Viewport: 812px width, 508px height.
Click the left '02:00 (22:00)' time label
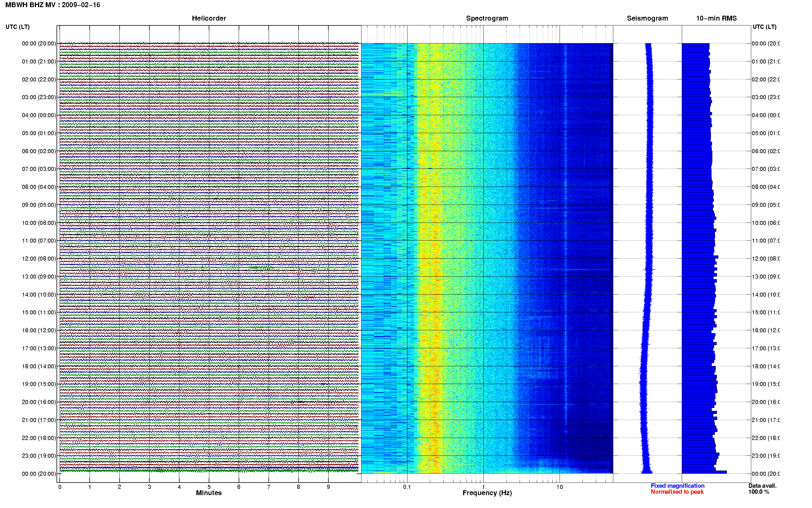(x=39, y=79)
